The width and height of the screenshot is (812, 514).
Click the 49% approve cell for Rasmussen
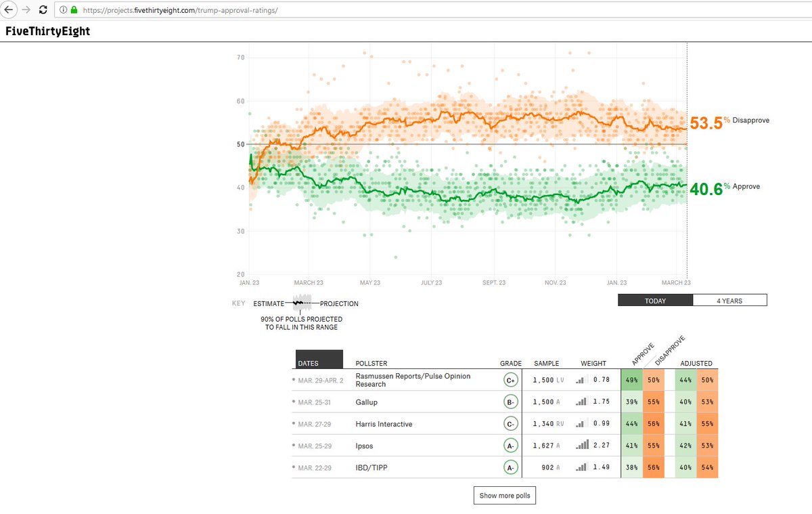(631, 381)
